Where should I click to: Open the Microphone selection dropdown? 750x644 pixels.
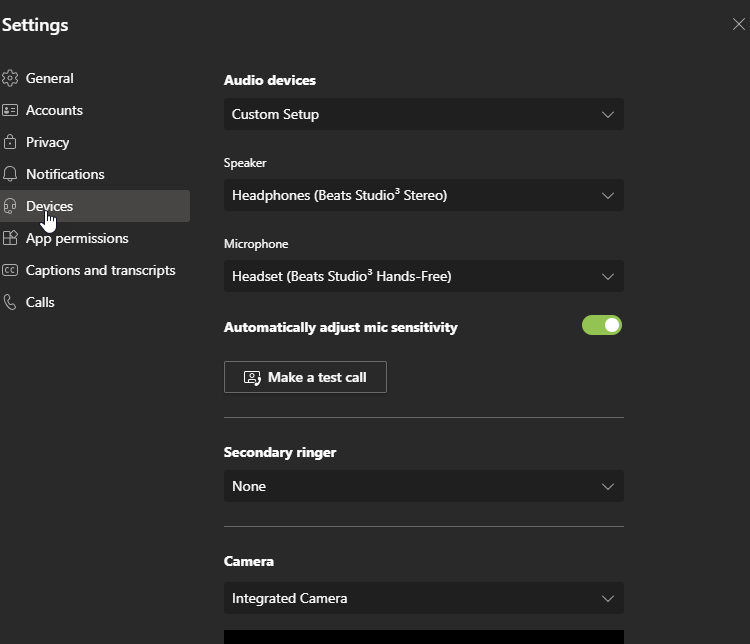pos(423,276)
